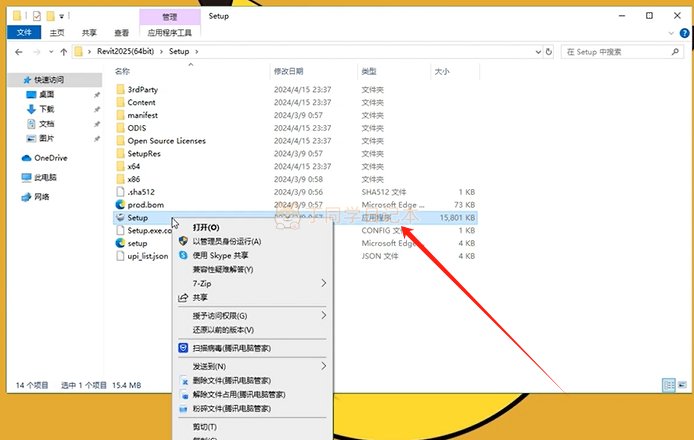Select the ODIS folder icon
Image resolution: width=694 pixels, height=440 pixels.
[x=120, y=128]
